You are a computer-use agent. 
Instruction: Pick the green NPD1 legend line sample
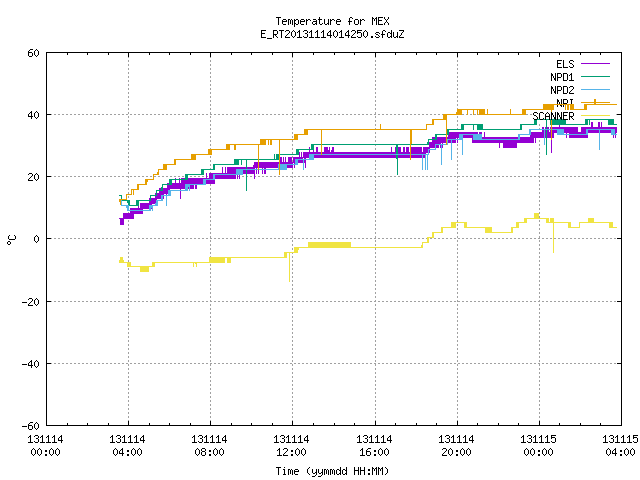[596, 76]
